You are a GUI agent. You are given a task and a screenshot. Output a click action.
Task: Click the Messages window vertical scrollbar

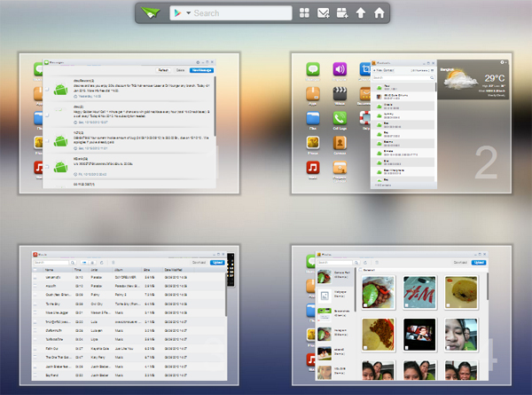215,106
